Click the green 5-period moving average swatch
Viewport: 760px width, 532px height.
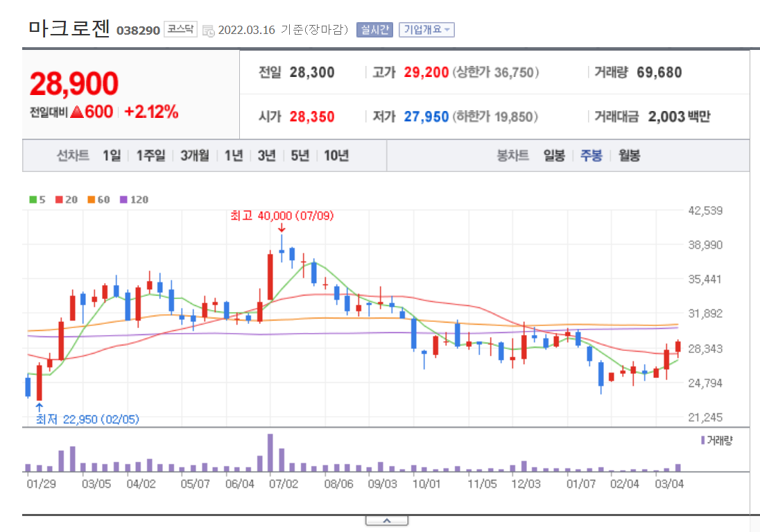[33, 199]
